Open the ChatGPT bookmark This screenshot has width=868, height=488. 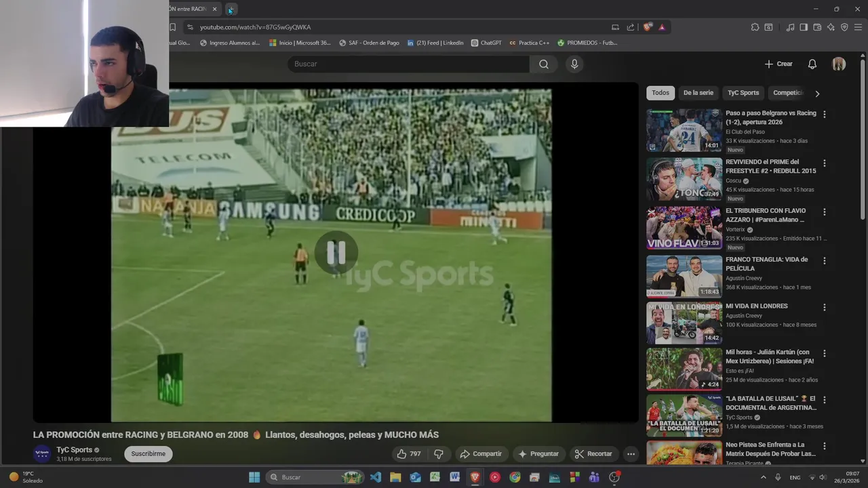click(x=486, y=43)
